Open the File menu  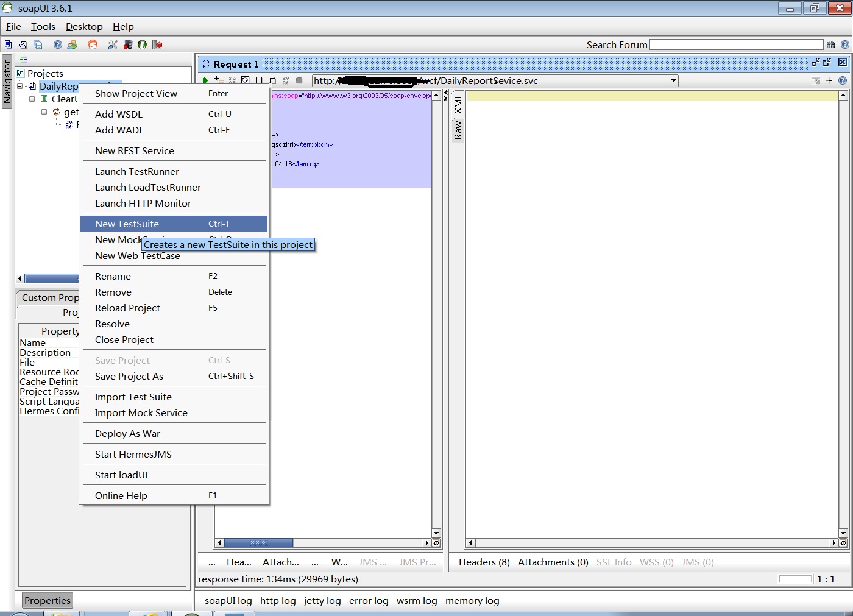(13, 26)
